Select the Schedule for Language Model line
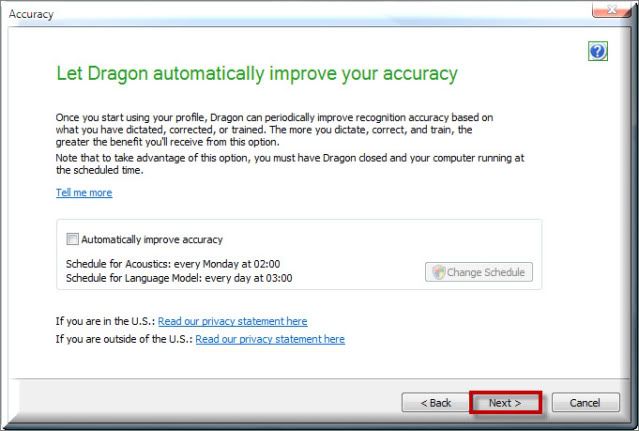This screenshot has width=639, height=431. pos(179,278)
